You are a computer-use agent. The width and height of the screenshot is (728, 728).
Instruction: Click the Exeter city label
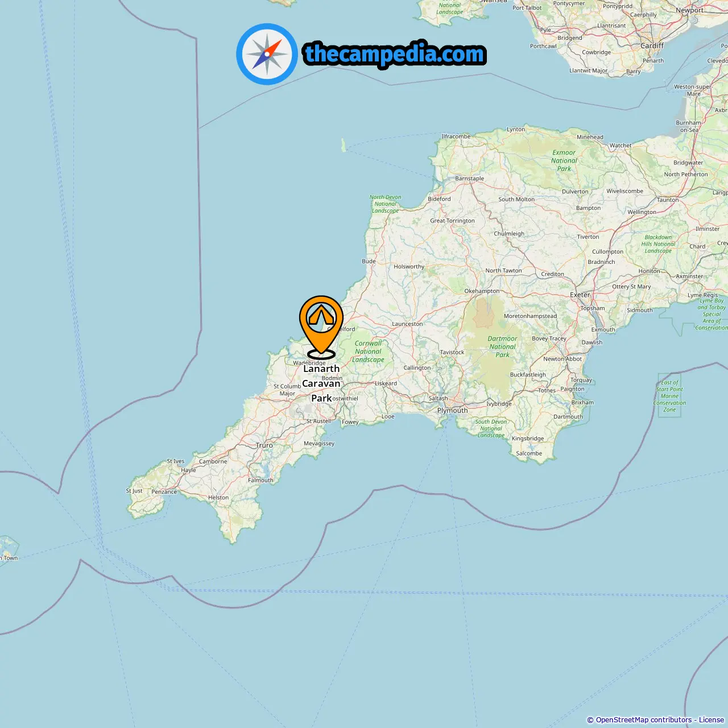pos(580,295)
